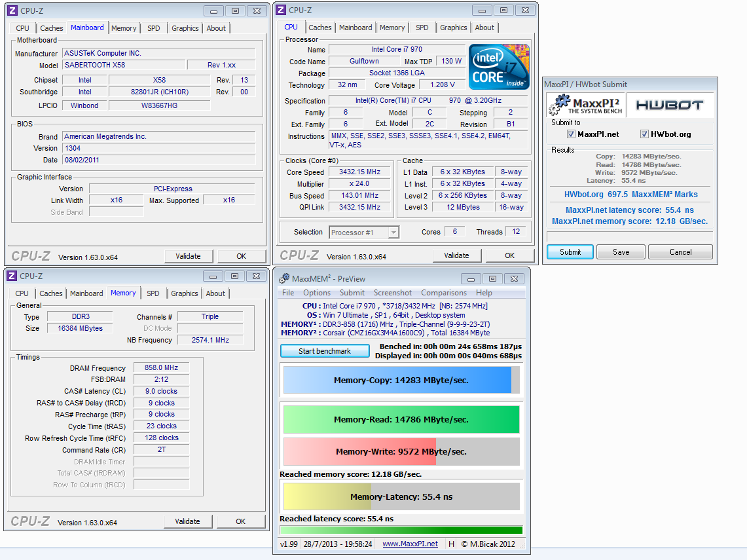The height and width of the screenshot is (560, 747).
Task: Click OK in the CPU window
Action: click(510, 255)
